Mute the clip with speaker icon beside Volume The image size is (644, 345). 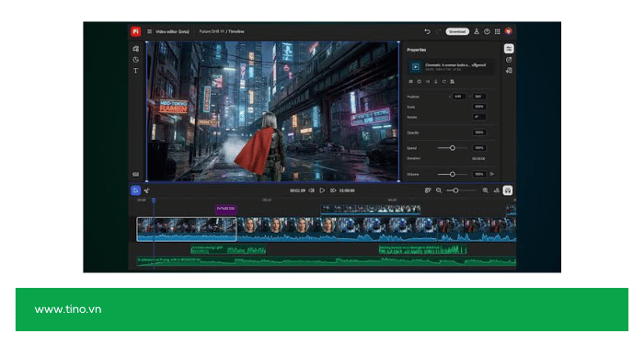pyautogui.click(x=492, y=174)
